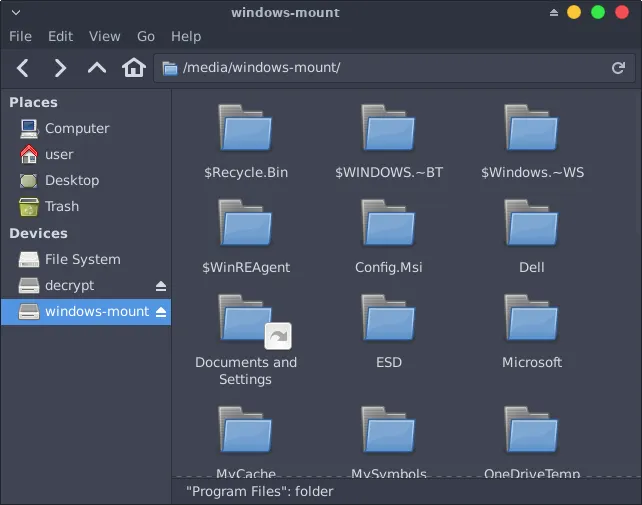The width and height of the screenshot is (642, 505).
Task: Go forward using the right arrow
Action: [60, 68]
